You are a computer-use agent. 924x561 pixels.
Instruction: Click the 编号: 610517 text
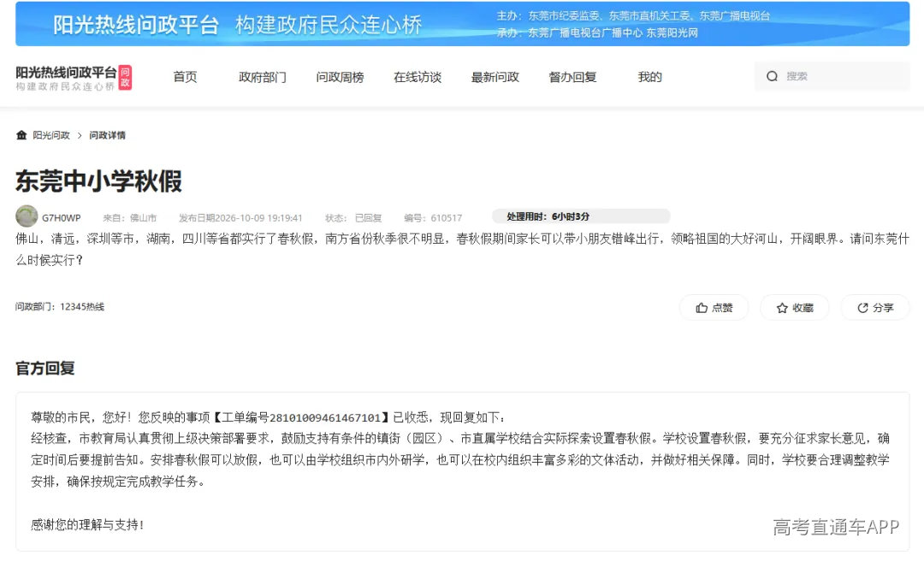pyautogui.click(x=433, y=218)
